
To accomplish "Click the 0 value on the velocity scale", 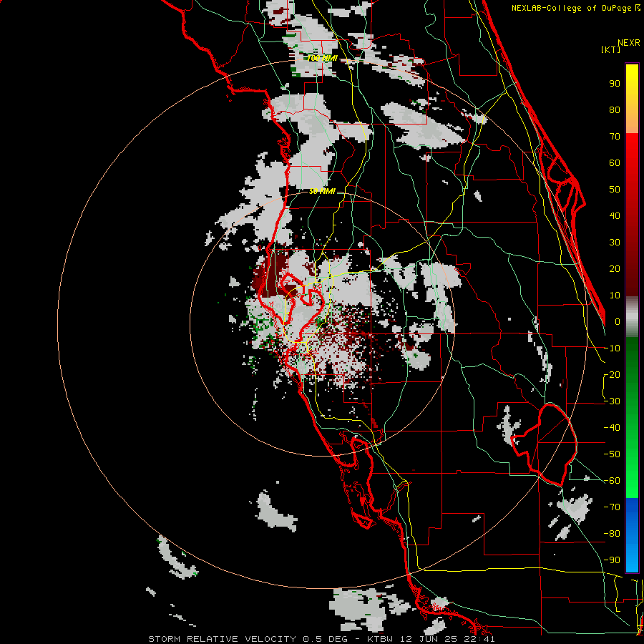I will coord(618,322).
